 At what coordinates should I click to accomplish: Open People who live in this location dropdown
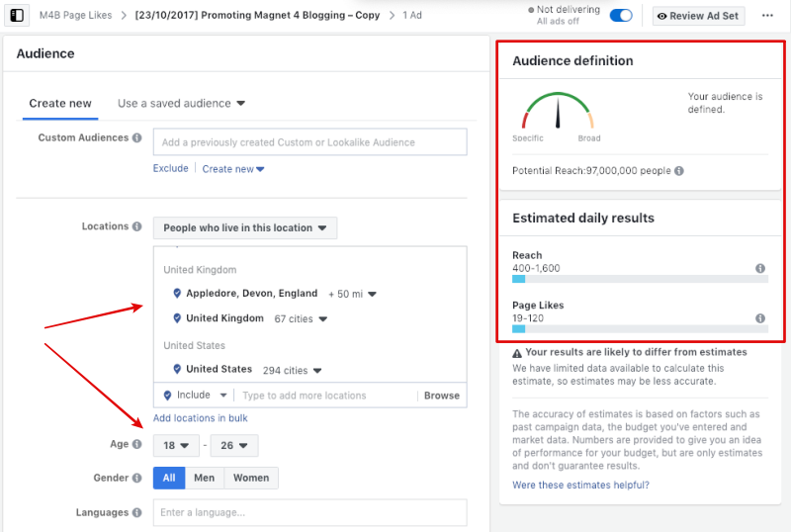click(244, 228)
